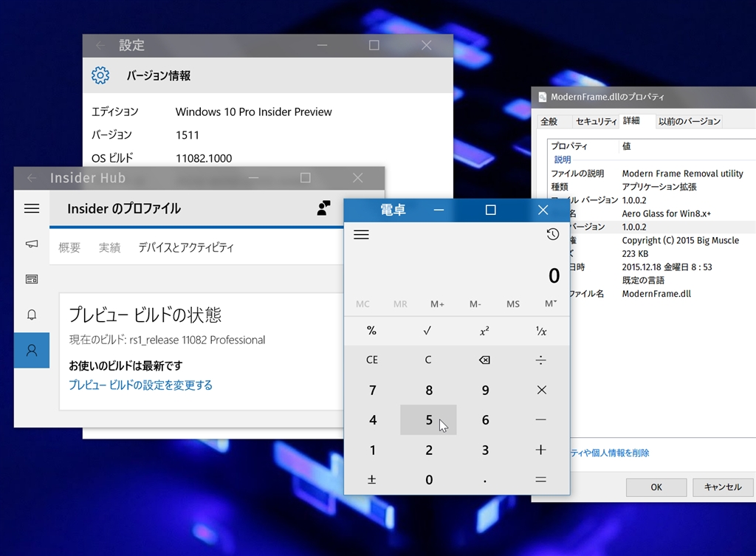756x556 pixels.
Task: Click the Calculator plus-minus sign key
Action: point(372,479)
